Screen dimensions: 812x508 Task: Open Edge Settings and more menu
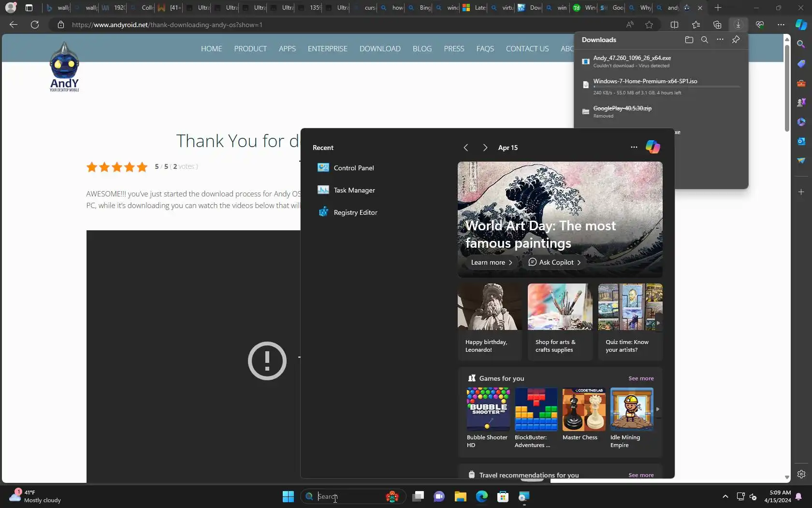[781, 25]
